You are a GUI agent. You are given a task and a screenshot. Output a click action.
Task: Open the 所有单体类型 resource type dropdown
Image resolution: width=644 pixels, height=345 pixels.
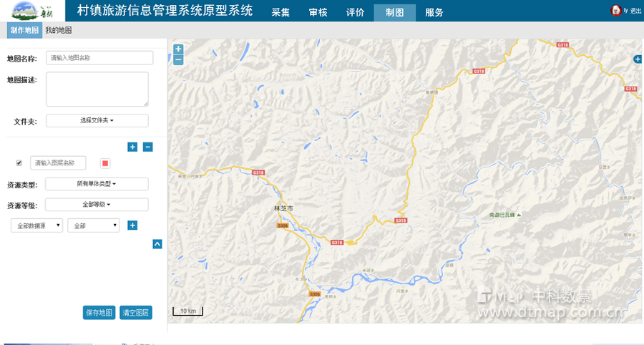(97, 184)
